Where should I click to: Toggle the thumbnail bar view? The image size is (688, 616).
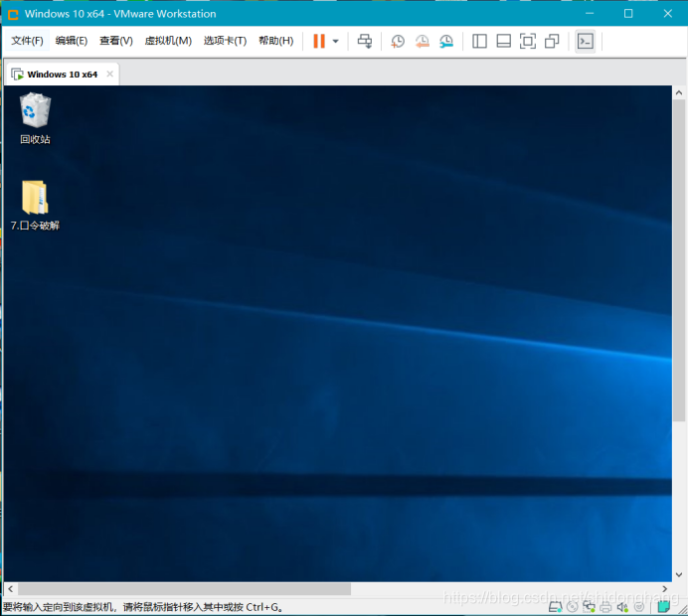pos(503,41)
